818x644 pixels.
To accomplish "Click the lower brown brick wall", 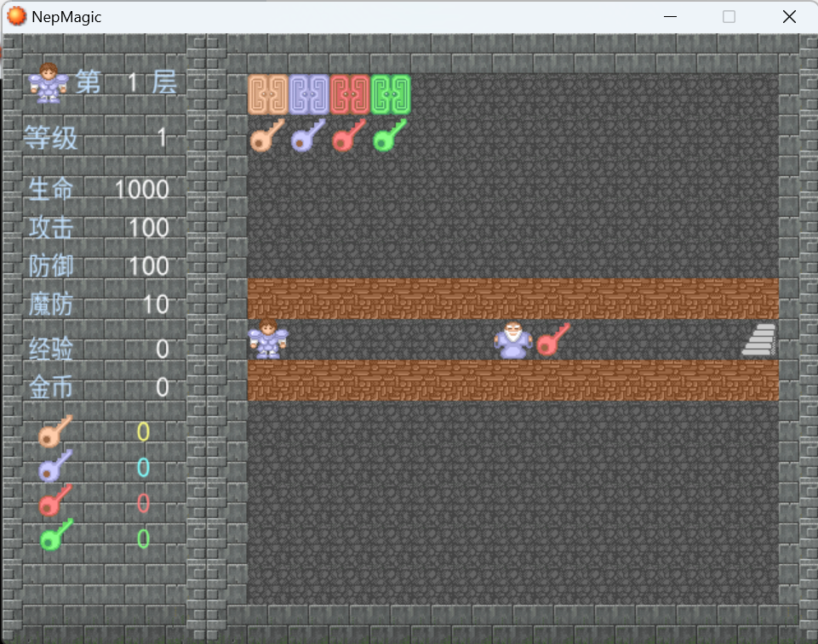I will pyautogui.click(x=513, y=380).
